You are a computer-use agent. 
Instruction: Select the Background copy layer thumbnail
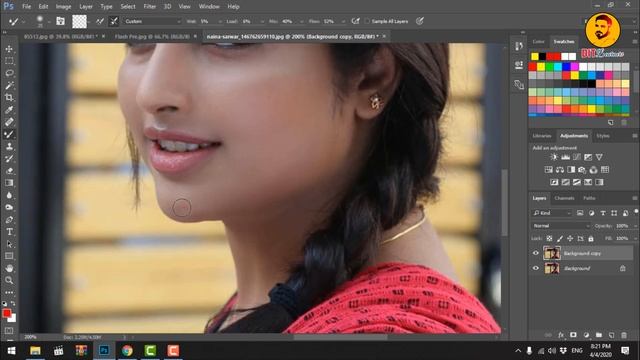pyautogui.click(x=552, y=253)
